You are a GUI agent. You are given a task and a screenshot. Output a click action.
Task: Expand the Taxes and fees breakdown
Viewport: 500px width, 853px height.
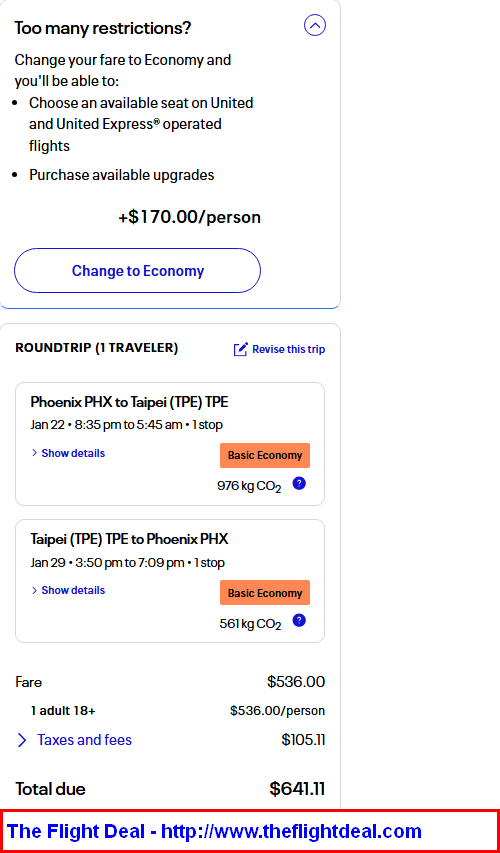pos(84,740)
